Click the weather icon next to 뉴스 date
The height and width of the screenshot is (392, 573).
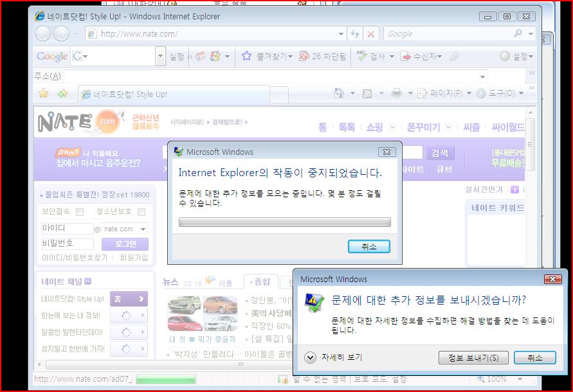point(210,280)
